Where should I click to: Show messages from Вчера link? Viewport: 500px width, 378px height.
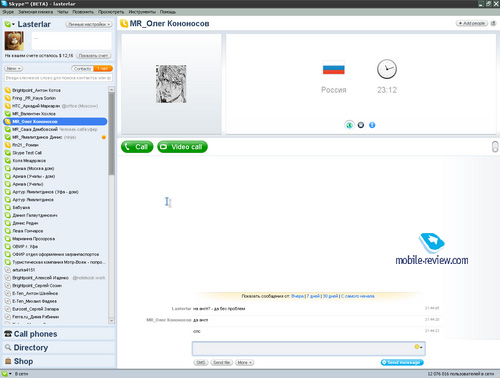point(297,296)
